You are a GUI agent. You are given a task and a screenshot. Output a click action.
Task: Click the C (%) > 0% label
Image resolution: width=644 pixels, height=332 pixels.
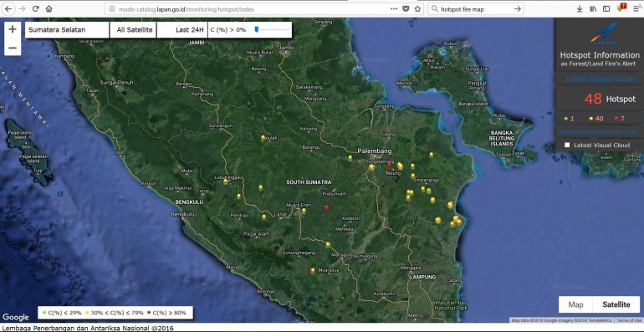point(228,29)
